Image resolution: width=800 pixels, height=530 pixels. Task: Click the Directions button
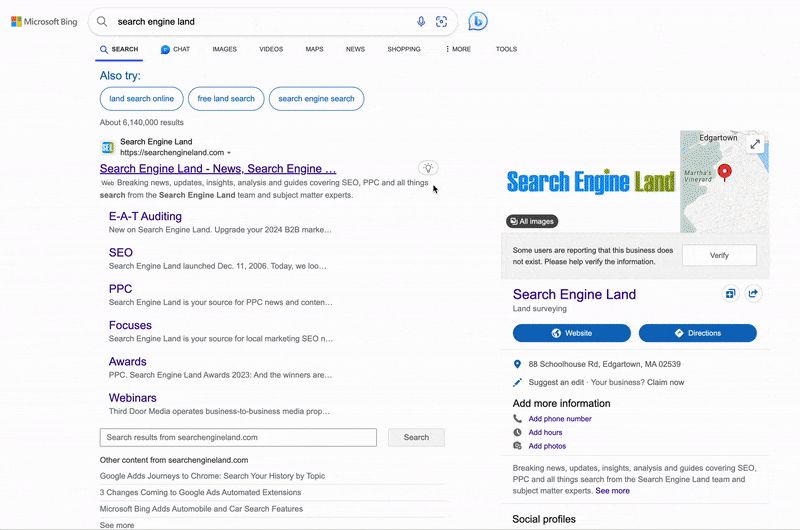[697, 333]
